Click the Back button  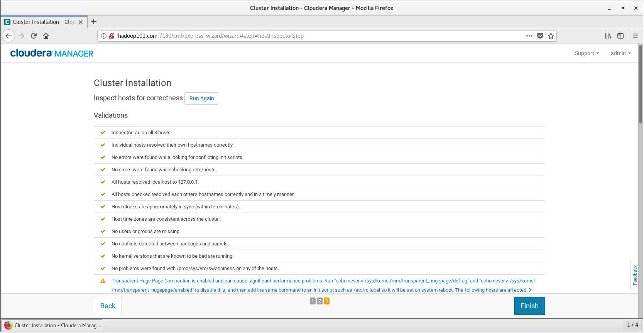(x=108, y=306)
